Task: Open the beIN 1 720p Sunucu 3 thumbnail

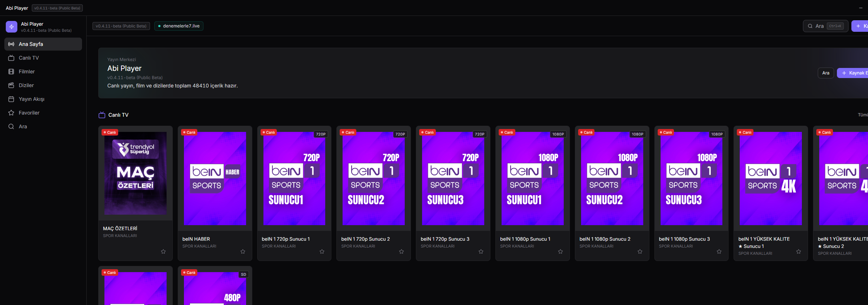Action: coord(453,179)
